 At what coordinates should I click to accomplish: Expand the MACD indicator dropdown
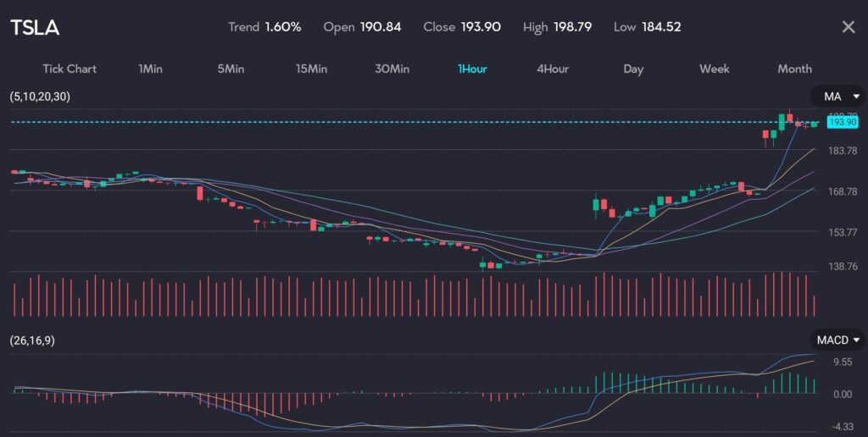(837, 340)
